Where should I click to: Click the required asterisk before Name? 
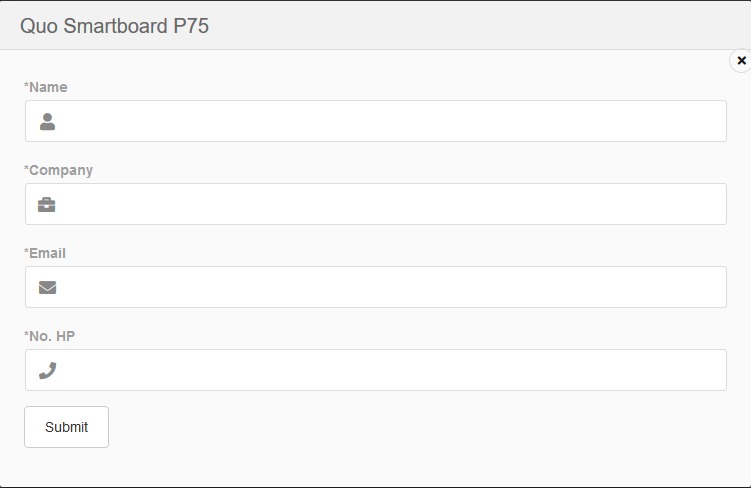26,86
